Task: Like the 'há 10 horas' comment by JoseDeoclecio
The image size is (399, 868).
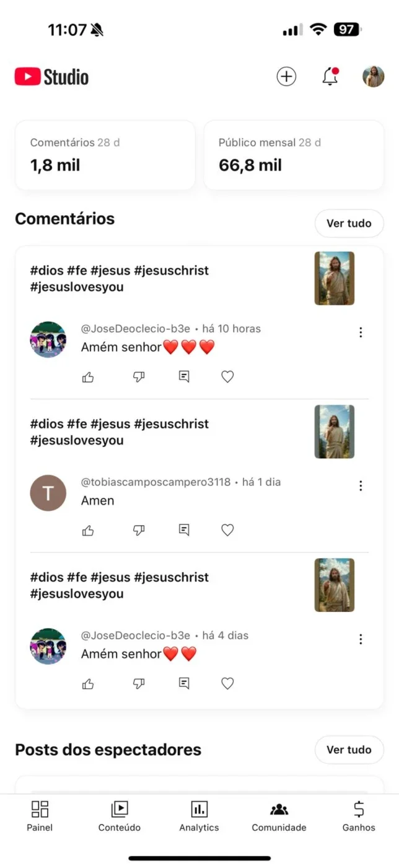Action: coord(88,376)
